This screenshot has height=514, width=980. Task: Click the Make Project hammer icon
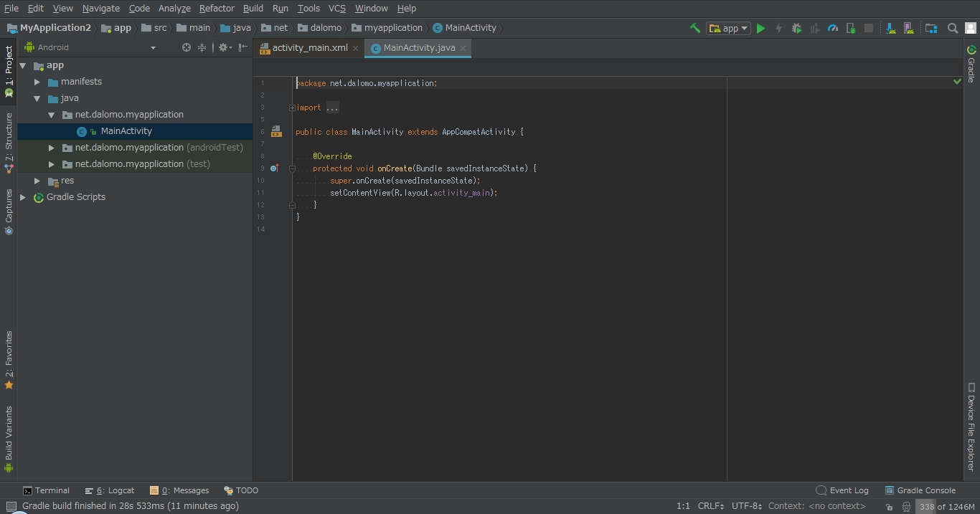tap(694, 29)
